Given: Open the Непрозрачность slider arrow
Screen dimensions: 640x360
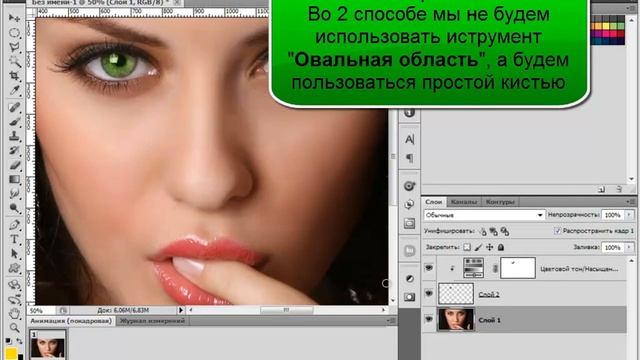Looking at the screenshot, I should point(629,215).
